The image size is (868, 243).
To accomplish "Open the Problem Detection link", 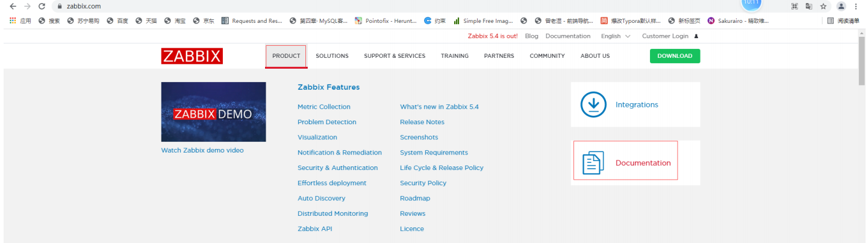I will tap(326, 122).
